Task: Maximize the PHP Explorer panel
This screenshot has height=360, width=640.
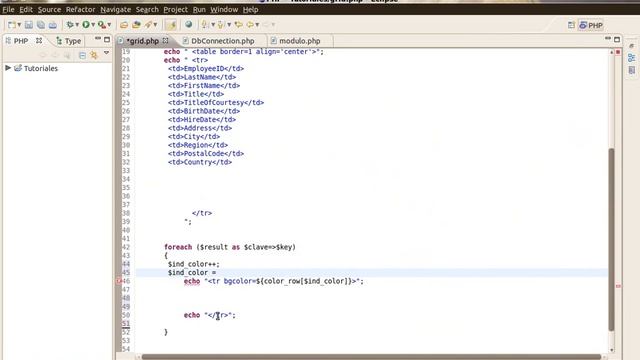Action: coord(107,40)
